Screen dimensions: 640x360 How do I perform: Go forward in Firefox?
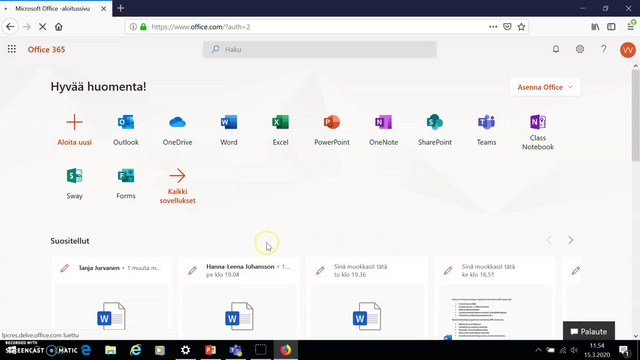[27, 27]
